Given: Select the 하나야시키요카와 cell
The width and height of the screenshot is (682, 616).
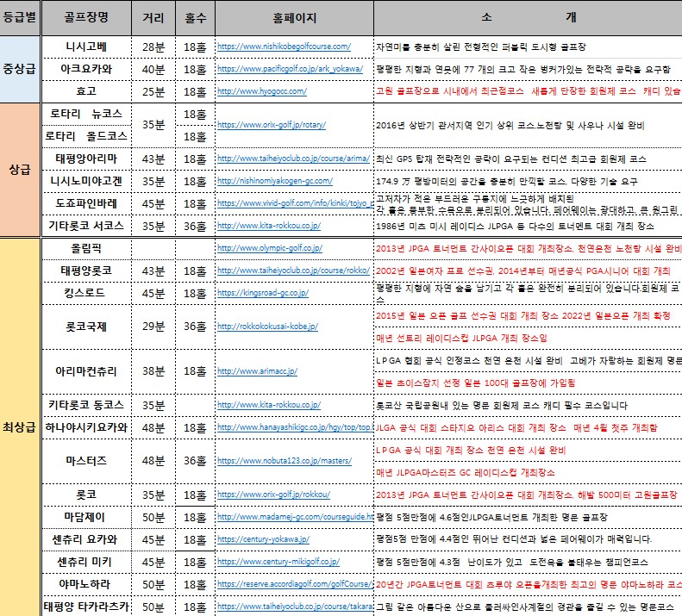Looking at the screenshot, I should click(86, 428).
